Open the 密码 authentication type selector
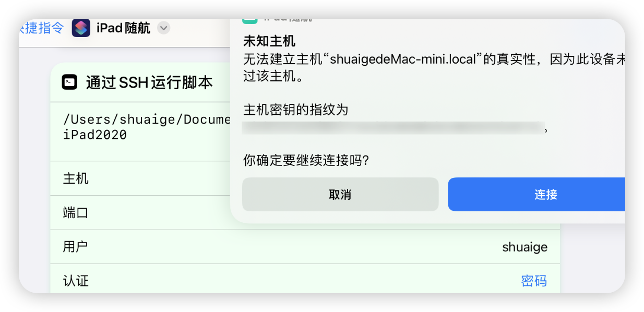Viewport: 644px width, 312px height. tap(535, 281)
